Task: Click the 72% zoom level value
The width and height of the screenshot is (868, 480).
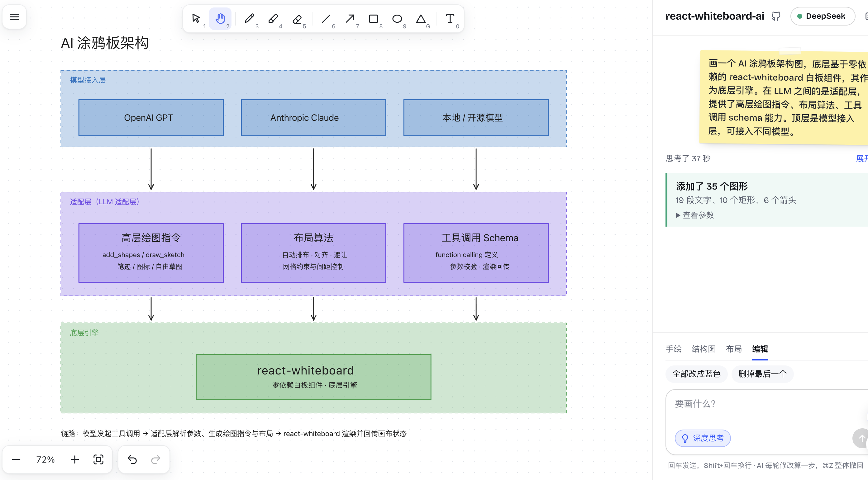Action: [x=45, y=459]
